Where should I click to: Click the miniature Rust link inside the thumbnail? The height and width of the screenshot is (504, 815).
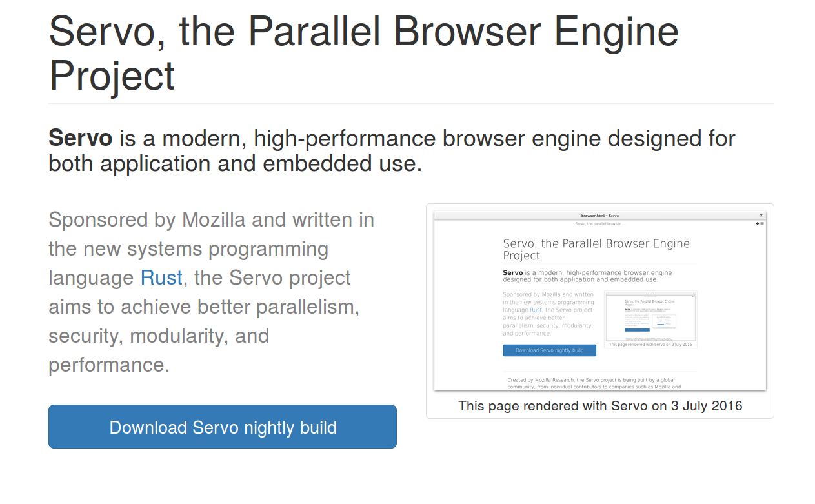point(536,310)
